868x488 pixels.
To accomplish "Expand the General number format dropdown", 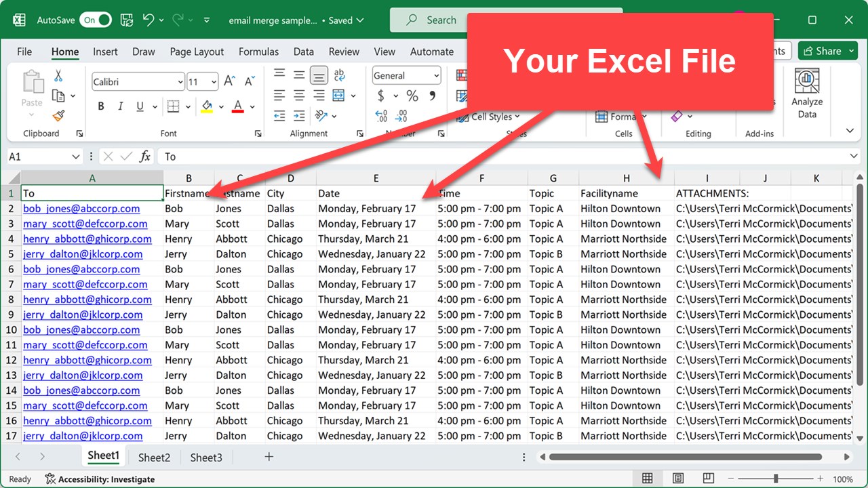I will (x=435, y=76).
